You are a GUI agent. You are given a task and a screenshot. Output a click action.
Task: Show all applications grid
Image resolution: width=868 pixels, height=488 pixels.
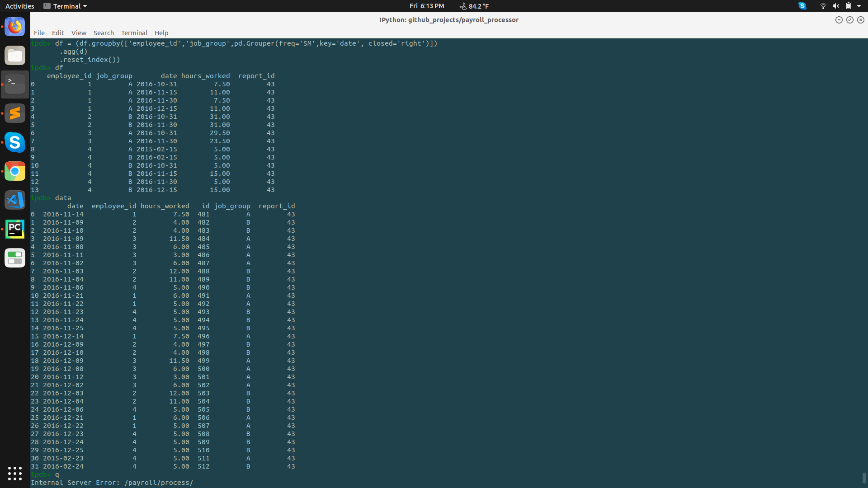click(x=15, y=473)
